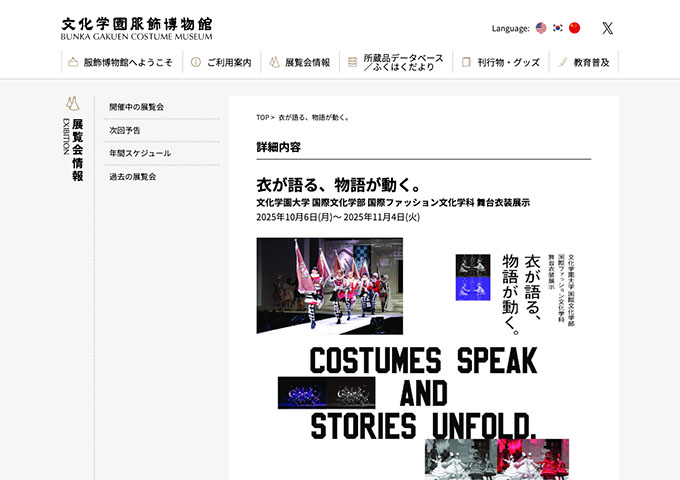Click the TOP breadcrumb link
The width and height of the screenshot is (680, 480).
pyautogui.click(x=262, y=117)
